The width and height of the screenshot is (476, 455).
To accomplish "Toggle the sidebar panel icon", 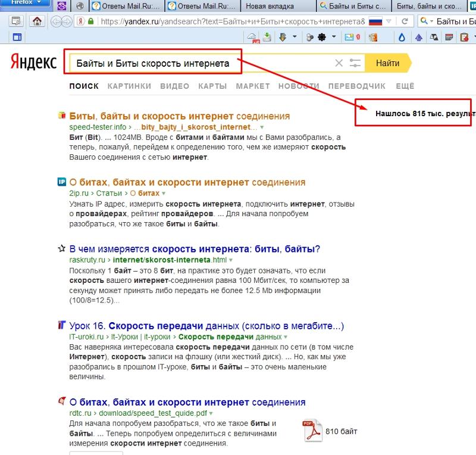I will (x=17, y=38).
